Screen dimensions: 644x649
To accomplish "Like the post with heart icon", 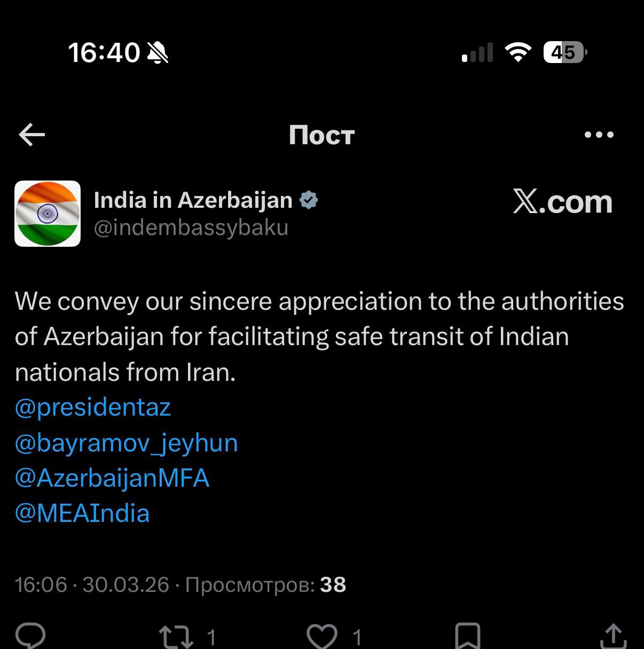I will (322, 637).
